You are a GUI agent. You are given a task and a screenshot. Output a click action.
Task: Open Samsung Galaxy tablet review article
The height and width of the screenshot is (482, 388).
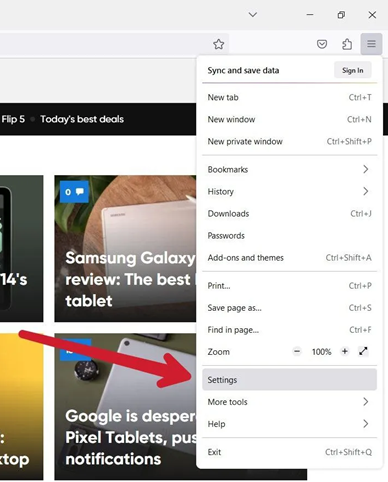[x=125, y=248]
